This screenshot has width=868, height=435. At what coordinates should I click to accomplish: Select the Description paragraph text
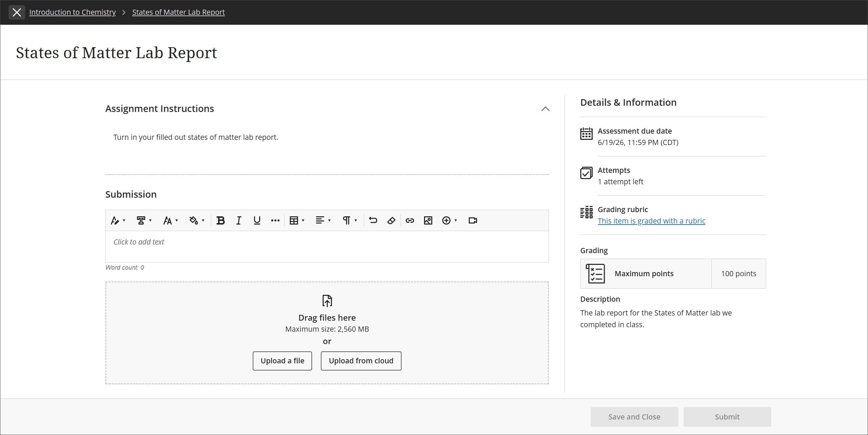(x=656, y=319)
